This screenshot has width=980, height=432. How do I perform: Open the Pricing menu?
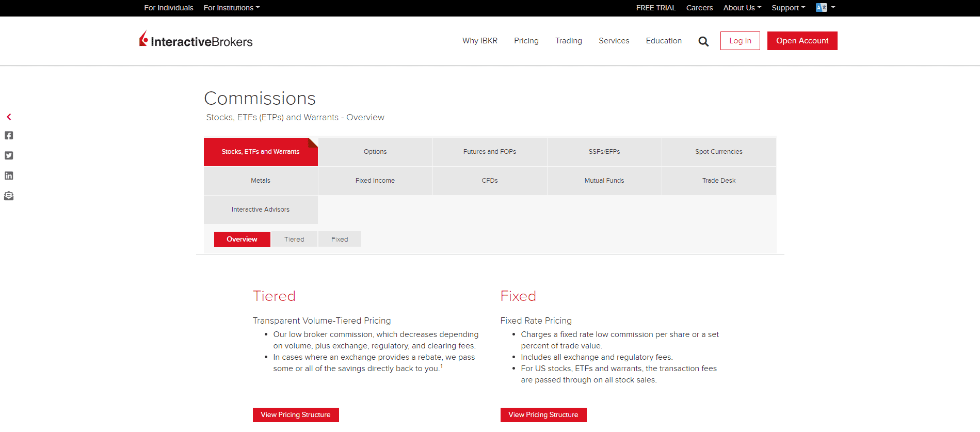pos(526,41)
